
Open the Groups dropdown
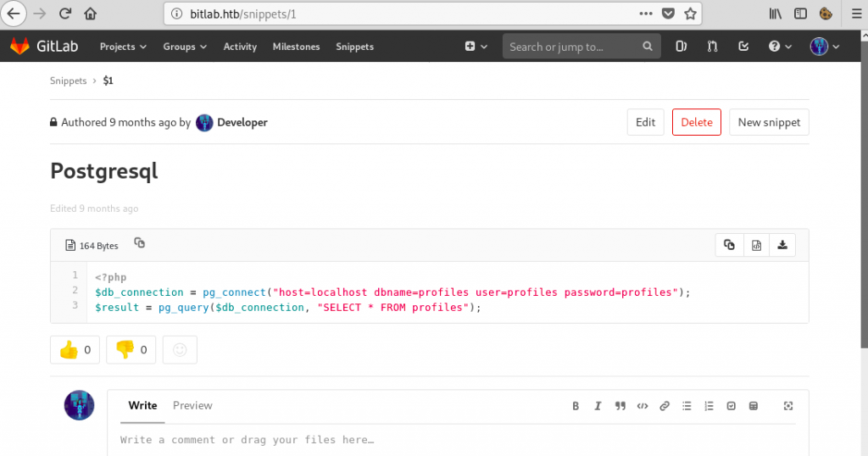(185, 47)
